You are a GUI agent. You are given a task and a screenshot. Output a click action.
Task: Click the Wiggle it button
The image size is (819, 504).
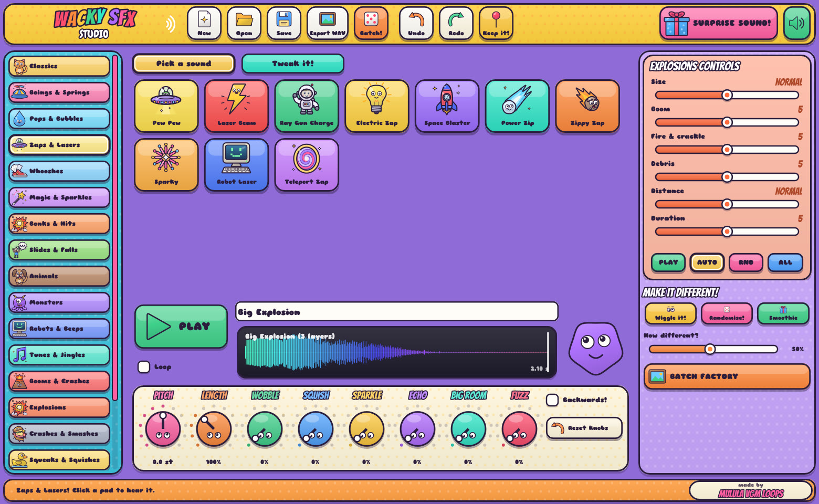(671, 314)
